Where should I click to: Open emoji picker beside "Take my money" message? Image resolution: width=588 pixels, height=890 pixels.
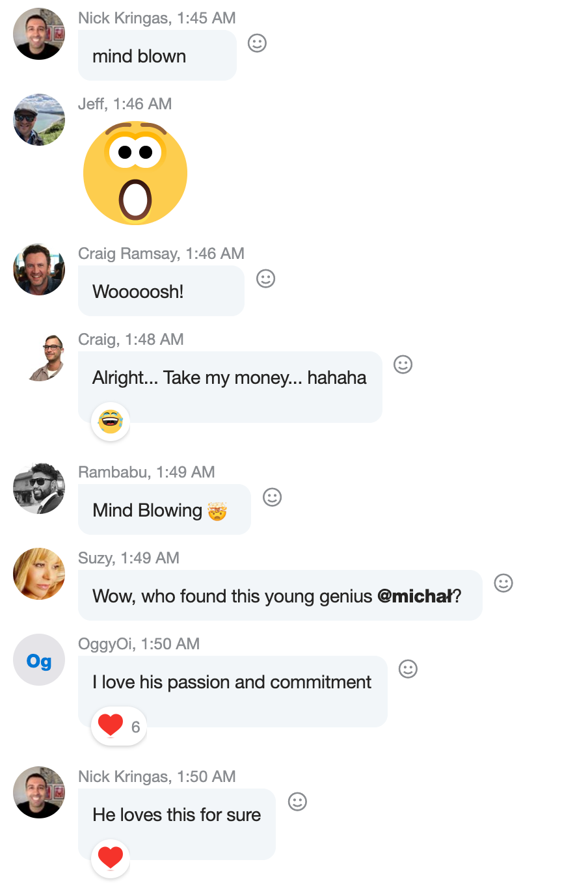(x=403, y=365)
